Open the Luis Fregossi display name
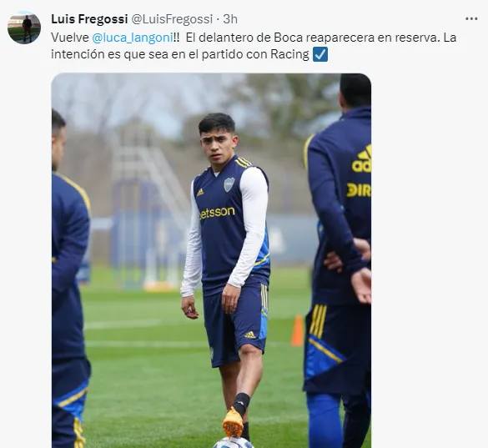488x448 pixels. (x=89, y=19)
